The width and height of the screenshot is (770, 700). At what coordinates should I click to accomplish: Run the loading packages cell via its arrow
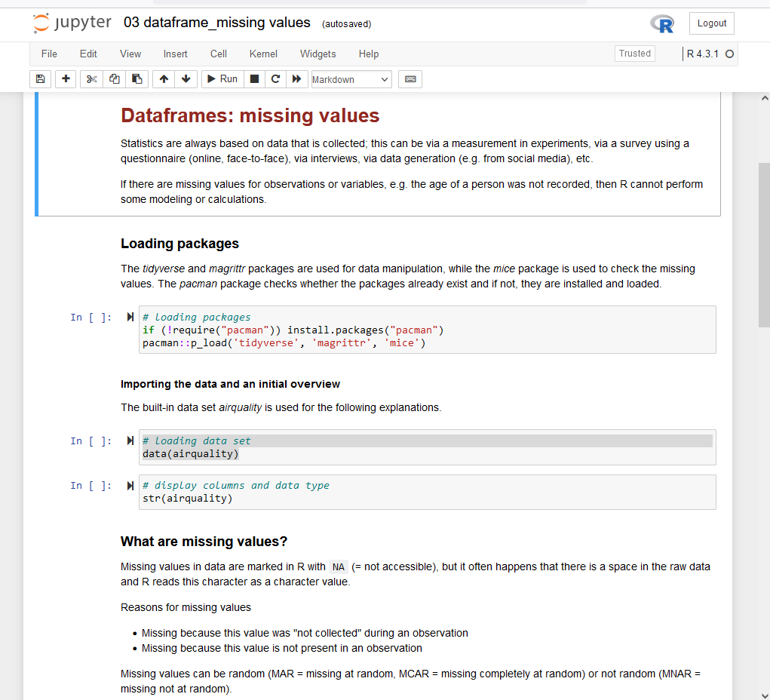pyautogui.click(x=130, y=318)
